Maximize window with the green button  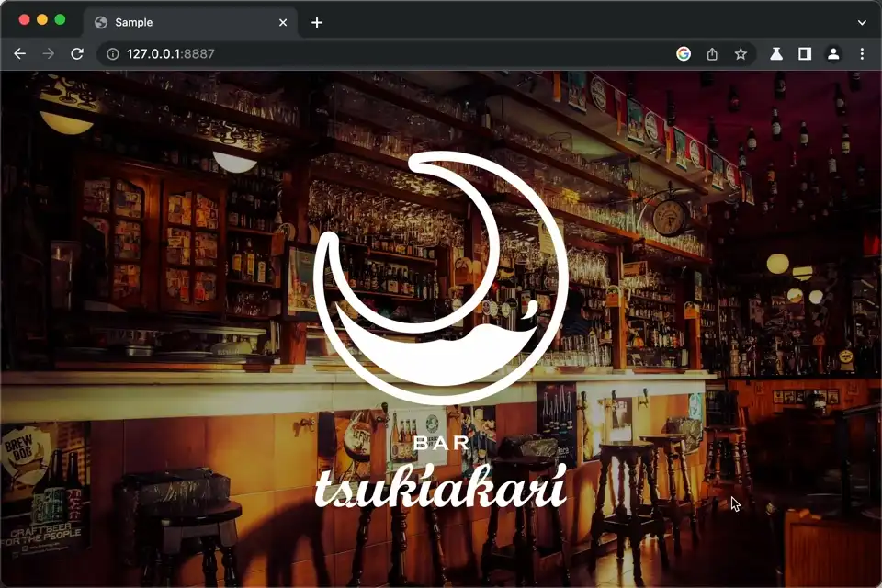(61, 19)
